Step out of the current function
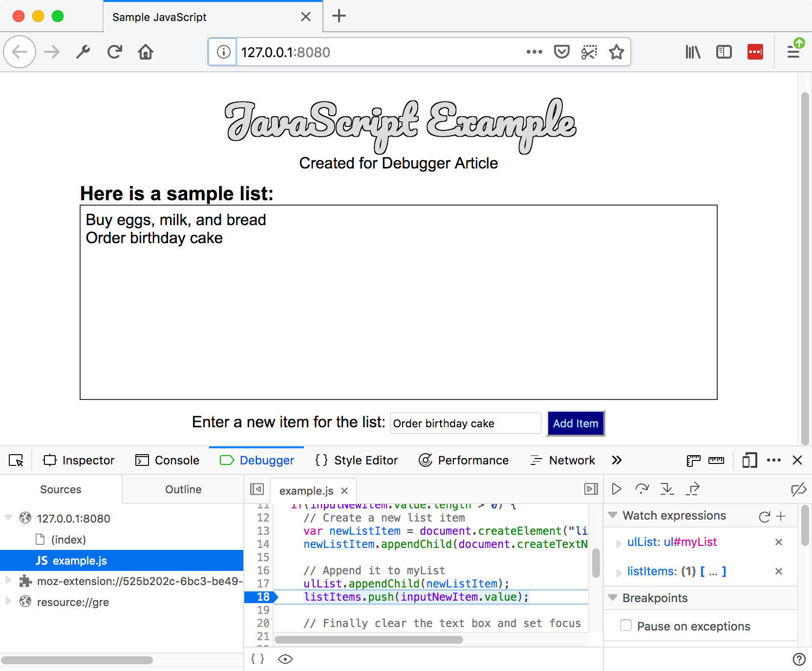 tap(693, 489)
